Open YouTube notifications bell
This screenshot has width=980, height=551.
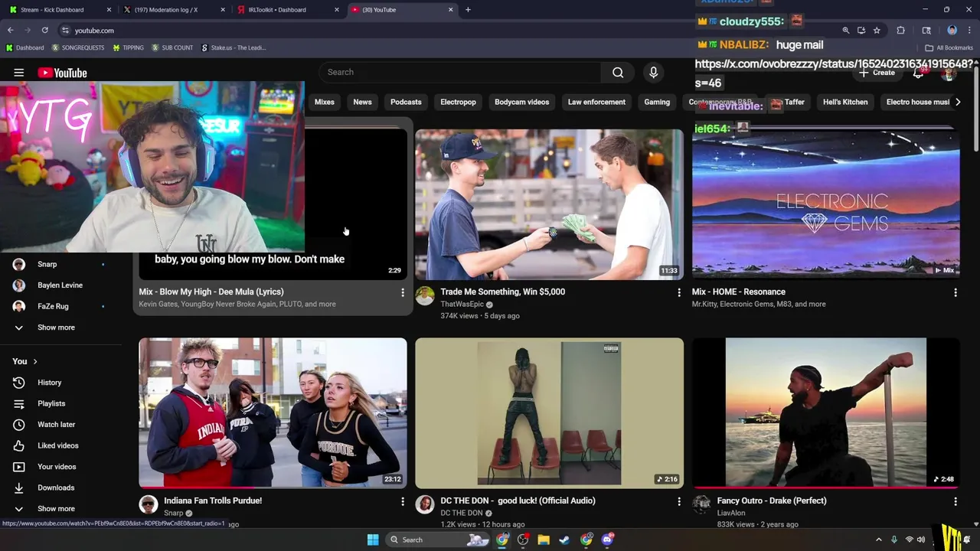tap(918, 73)
